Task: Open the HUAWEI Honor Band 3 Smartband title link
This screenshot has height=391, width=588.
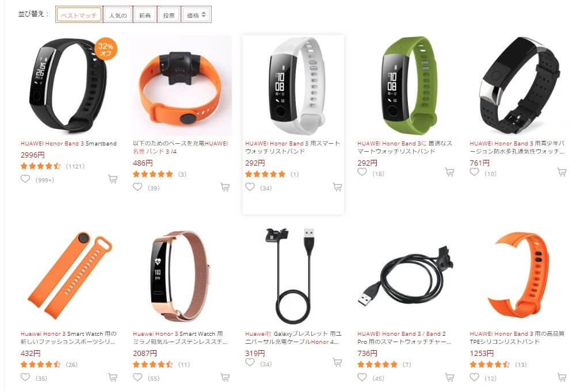Action: 68,144
